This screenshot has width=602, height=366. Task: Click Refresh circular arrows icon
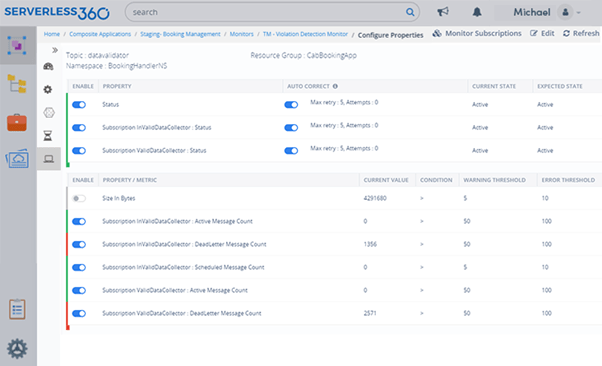[x=566, y=33]
